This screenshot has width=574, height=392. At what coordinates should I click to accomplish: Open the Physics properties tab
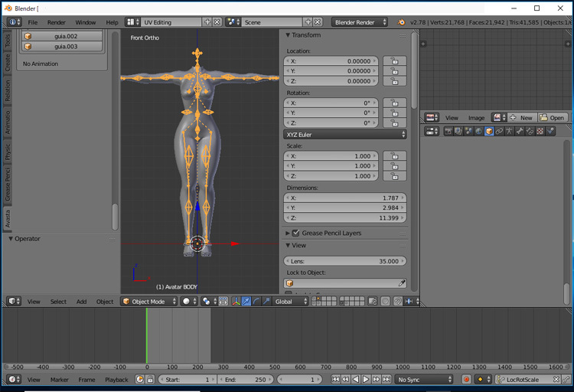click(x=550, y=131)
